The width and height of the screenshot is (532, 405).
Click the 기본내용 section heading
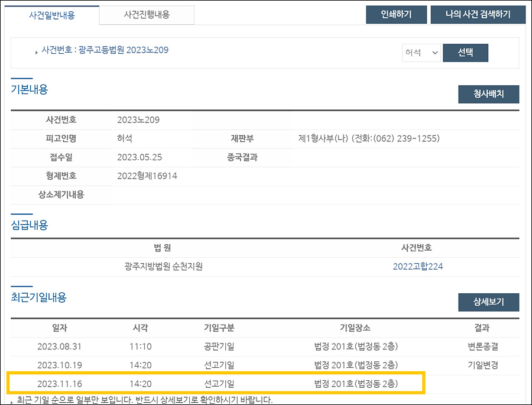click(x=30, y=90)
